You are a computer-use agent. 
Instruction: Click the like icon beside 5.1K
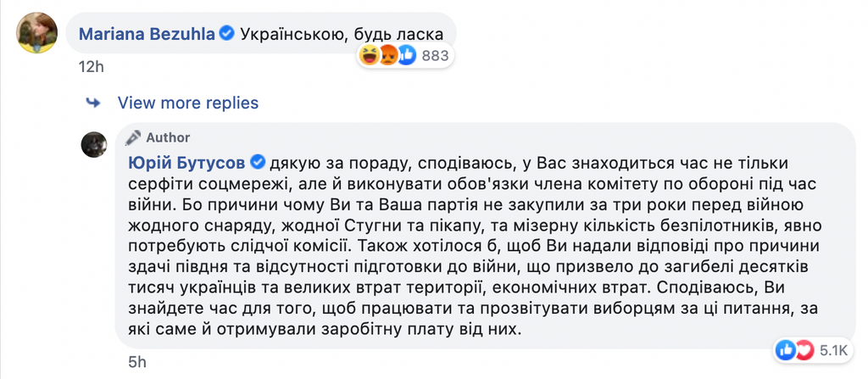pos(784,349)
